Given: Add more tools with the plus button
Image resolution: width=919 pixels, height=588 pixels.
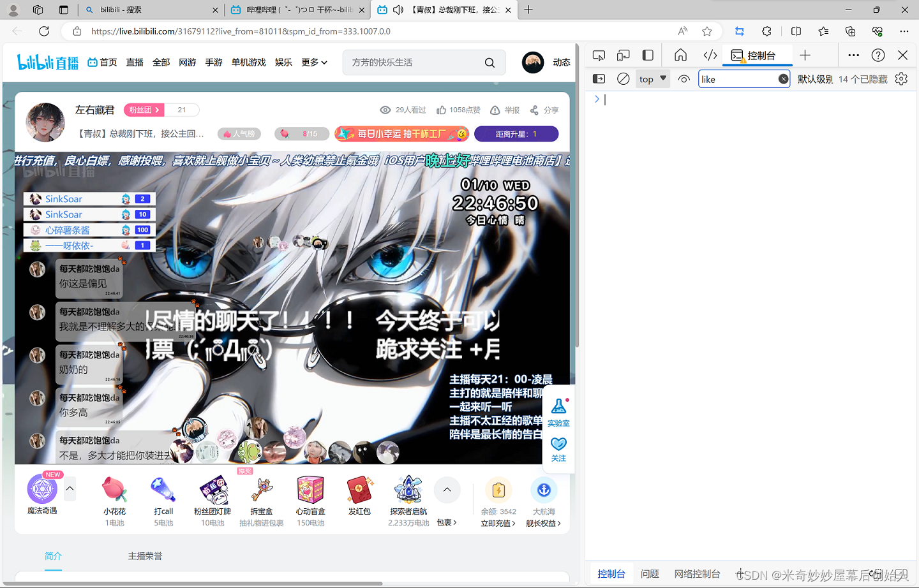Looking at the screenshot, I should (805, 55).
